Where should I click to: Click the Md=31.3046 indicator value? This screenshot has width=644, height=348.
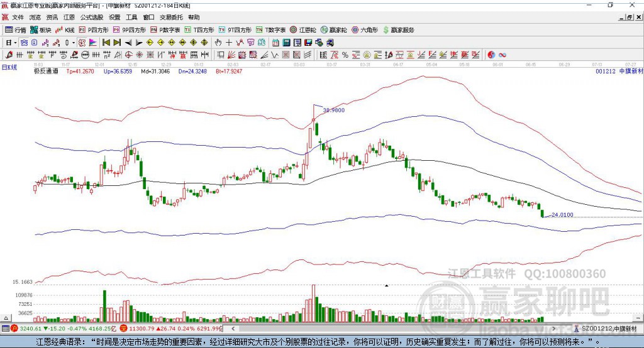pyautogui.click(x=155, y=72)
